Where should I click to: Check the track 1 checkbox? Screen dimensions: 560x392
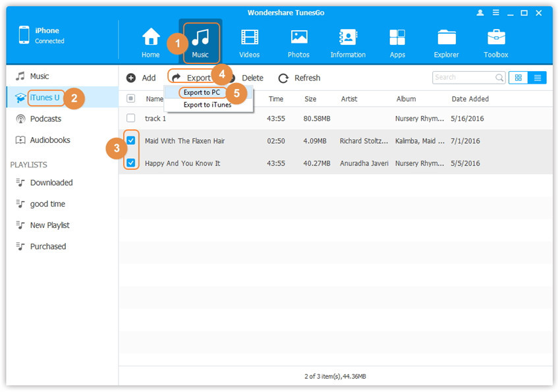tap(130, 118)
